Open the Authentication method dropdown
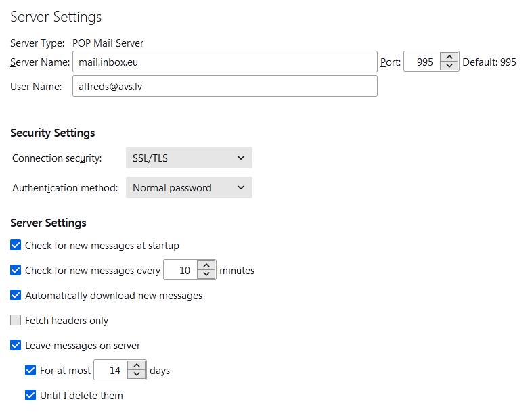Screen dimensions: 532x412 (189, 187)
